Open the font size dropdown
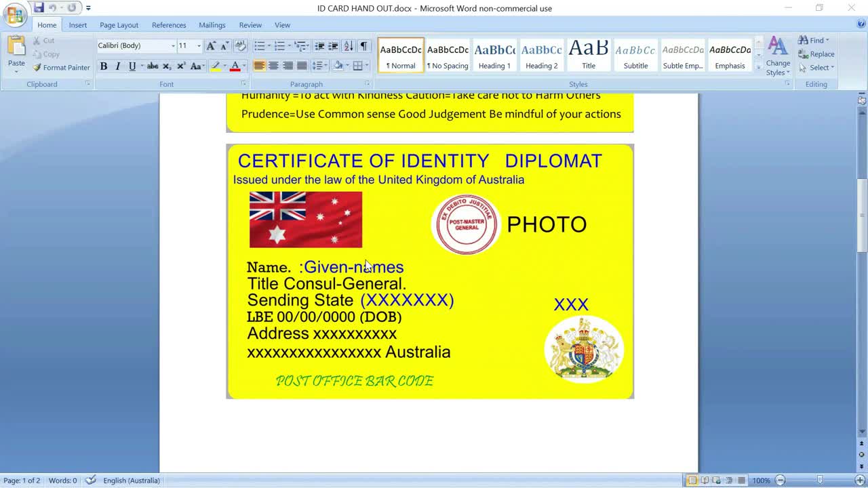 [199, 45]
